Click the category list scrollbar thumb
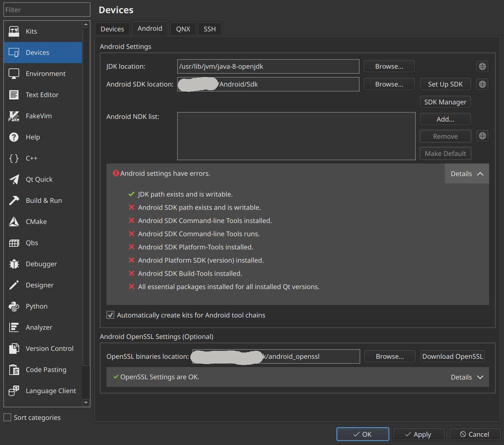 coord(86,197)
